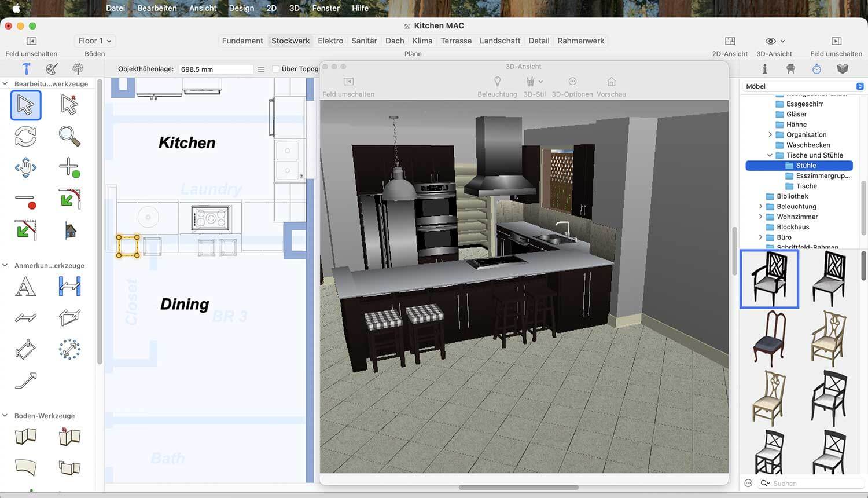Switch to 2D-Ansicht view

730,41
